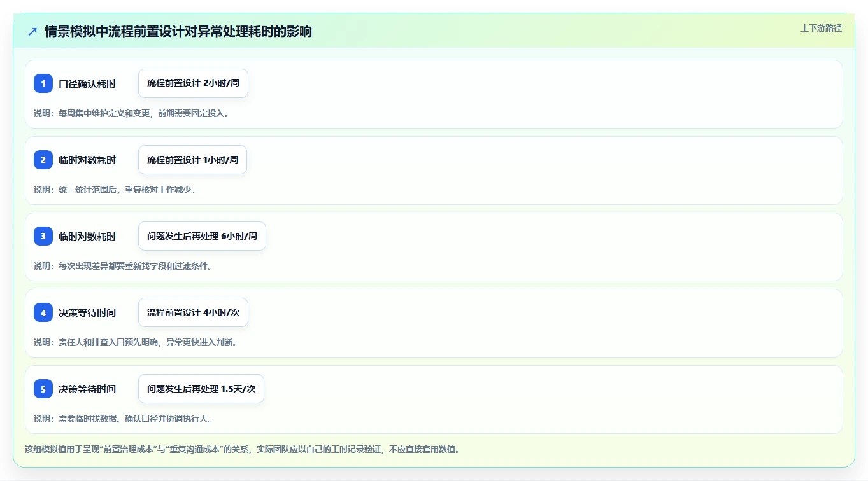The width and height of the screenshot is (868, 481).
Task: Click 决策等待时间 label in row 4
Action: [87, 312]
